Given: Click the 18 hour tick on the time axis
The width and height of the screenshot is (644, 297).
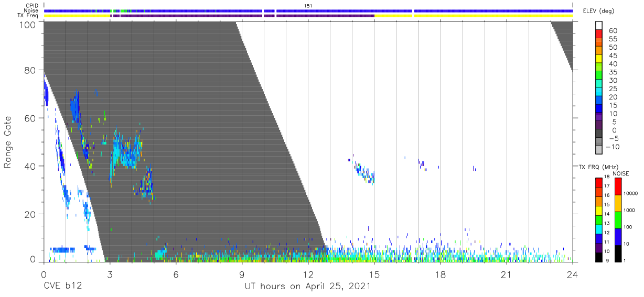Looking at the screenshot, I should pos(440,274).
